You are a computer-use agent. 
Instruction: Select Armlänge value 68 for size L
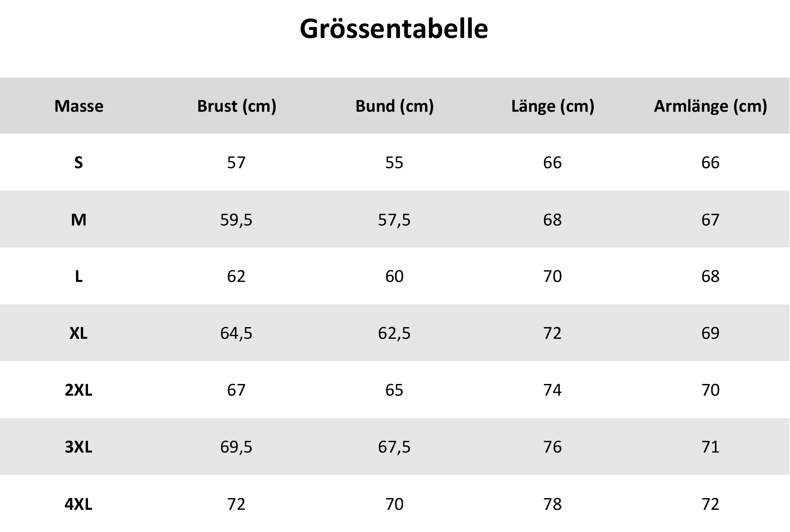coord(710,276)
